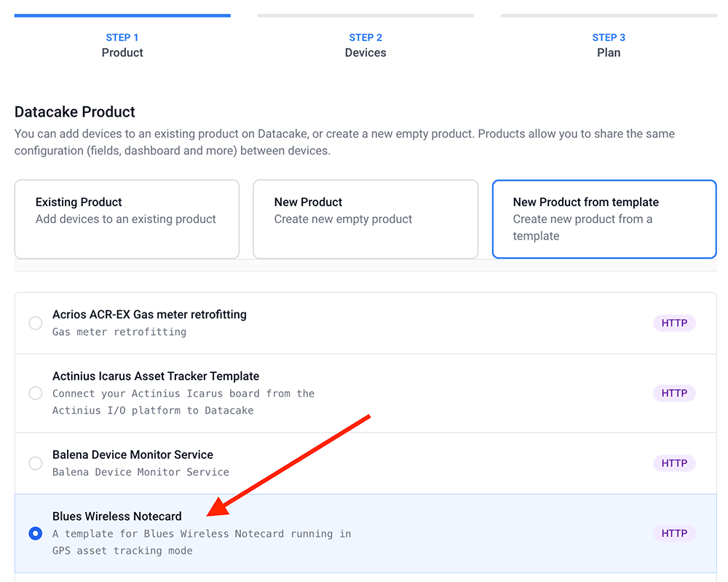Choose New Product from template card
The width and height of the screenshot is (728, 582).
coord(604,219)
